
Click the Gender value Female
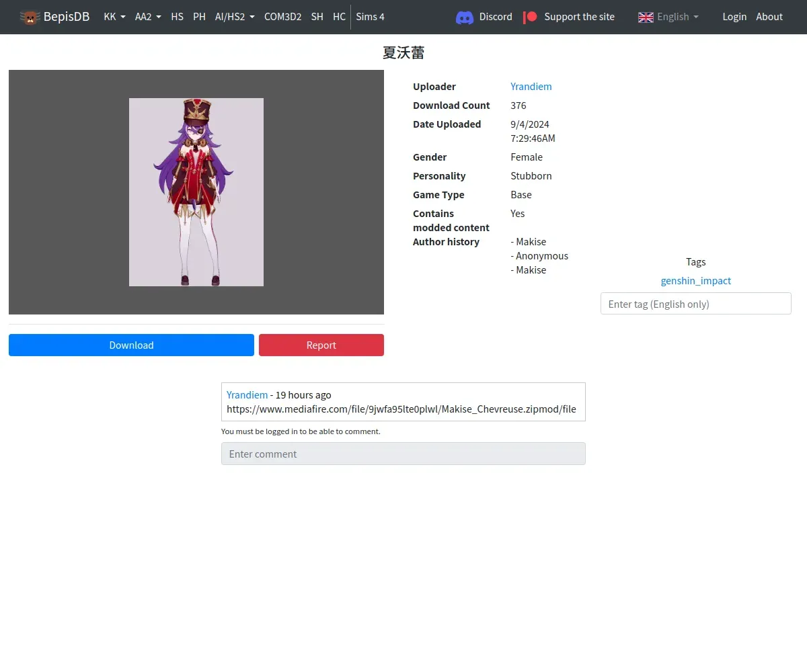click(x=527, y=157)
